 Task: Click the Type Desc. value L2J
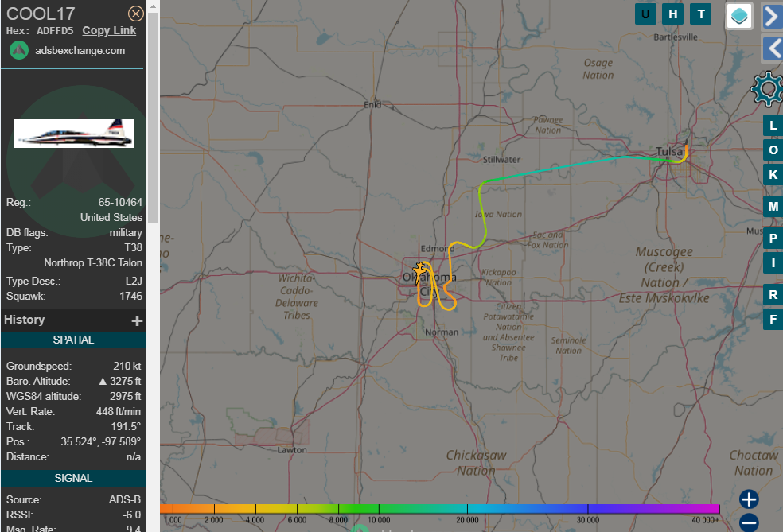coord(134,281)
